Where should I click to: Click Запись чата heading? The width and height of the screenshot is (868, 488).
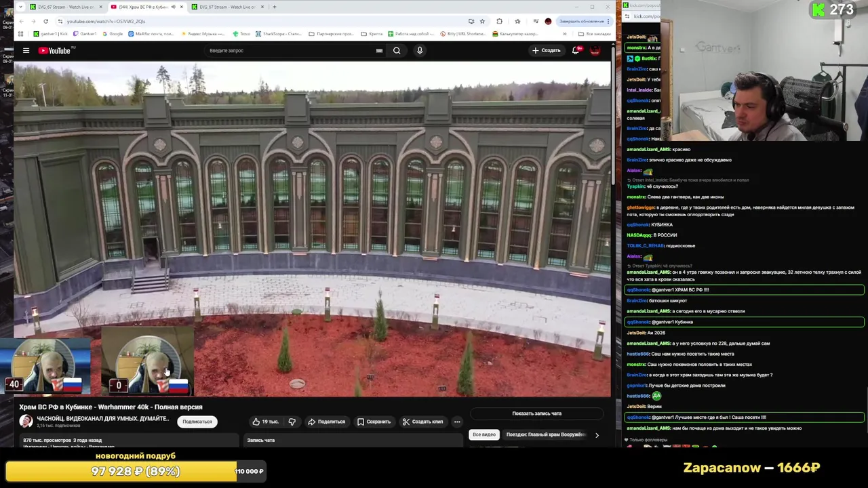(260, 440)
